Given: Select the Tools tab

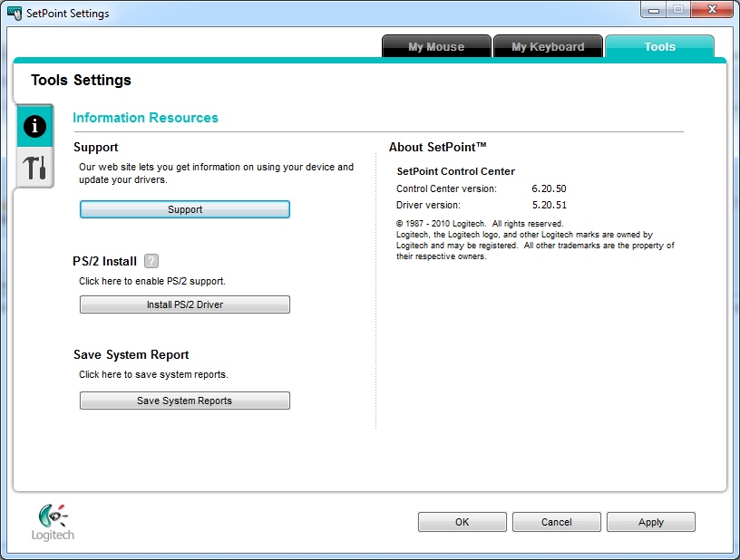Looking at the screenshot, I should [x=659, y=47].
